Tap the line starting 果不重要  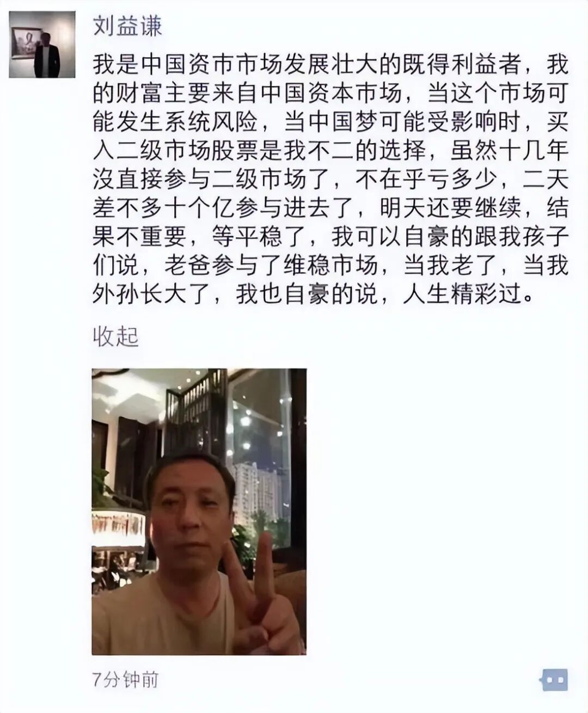click(330, 238)
